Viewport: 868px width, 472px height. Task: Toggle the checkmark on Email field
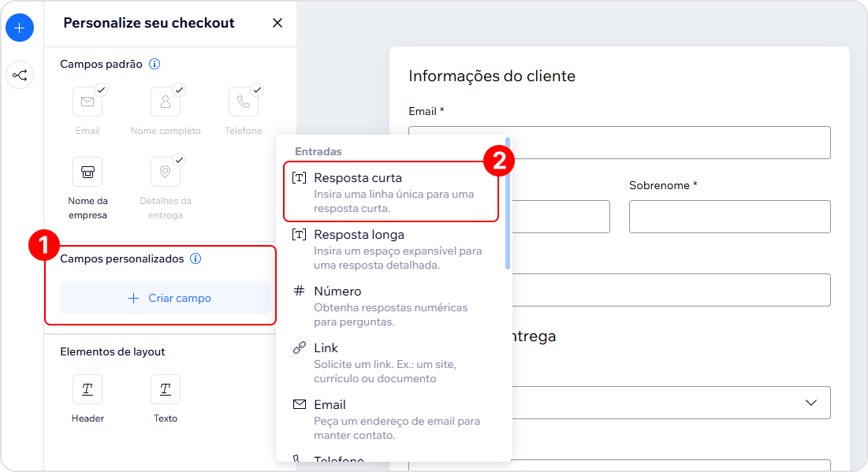[x=101, y=90]
